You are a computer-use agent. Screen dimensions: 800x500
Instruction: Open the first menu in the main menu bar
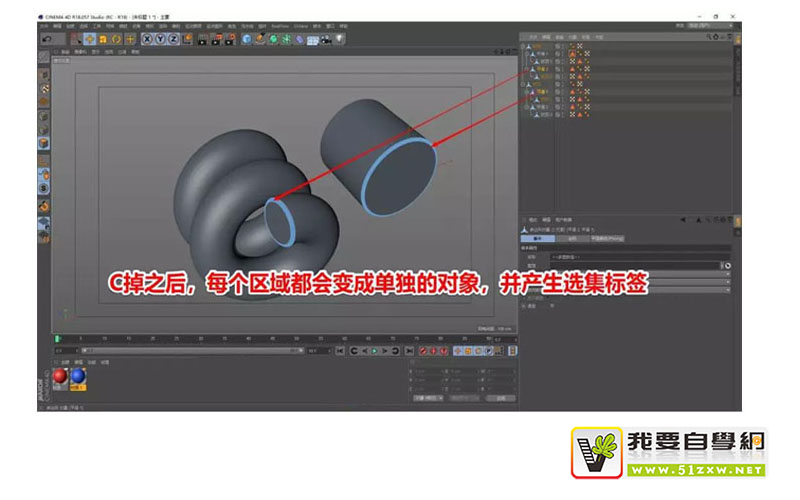(45, 27)
